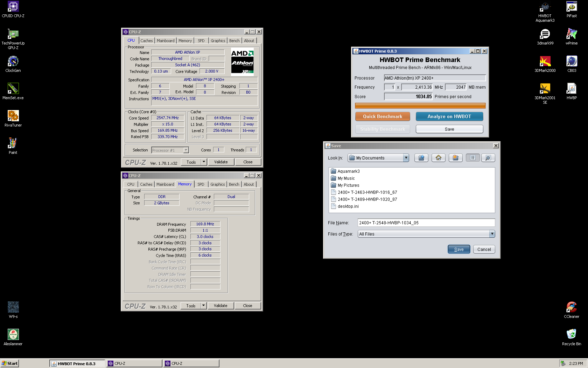
Task: Click the Processor field in HWBOT Prime
Action: 435,78
